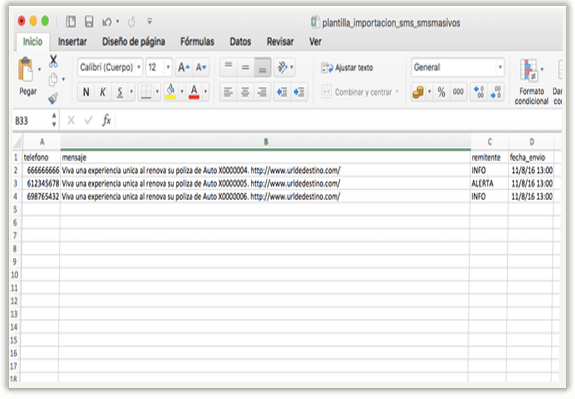Click the insert function fx icon
The width and height of the screenshot is (575, 399).
(x=106, y=120)
